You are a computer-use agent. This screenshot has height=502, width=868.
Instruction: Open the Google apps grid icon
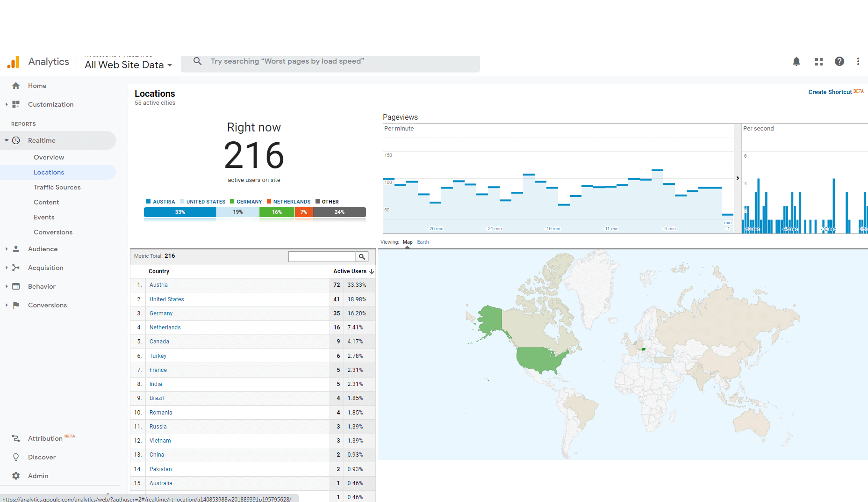point(818,62)
